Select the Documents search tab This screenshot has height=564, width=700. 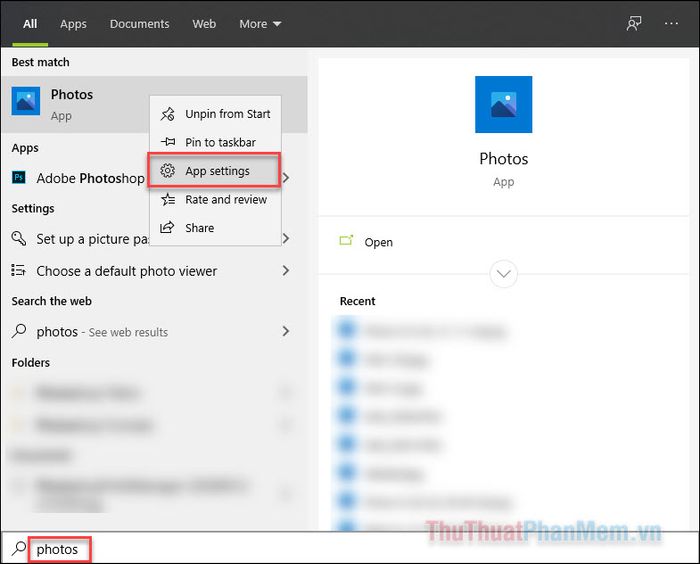[x=139, y=24]
